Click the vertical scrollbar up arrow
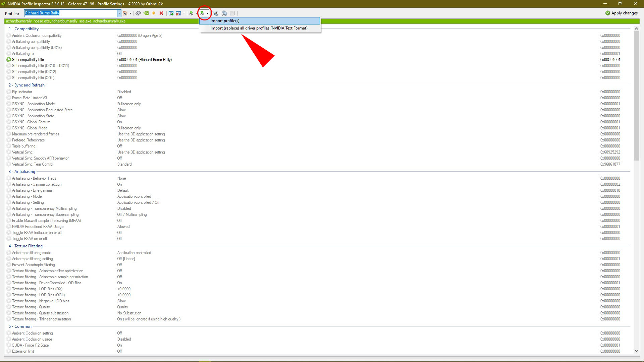Viewport: 644px width, 362px height. (636, 29)
